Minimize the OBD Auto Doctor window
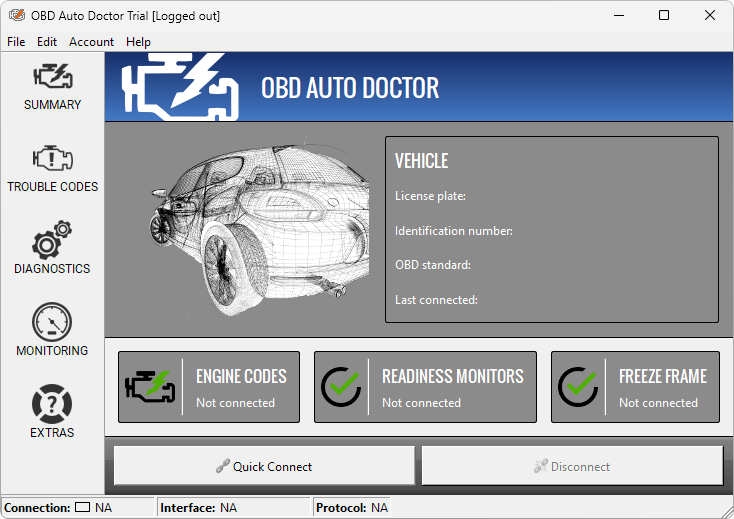The image size is (734, 519). click(x=619, y=15)
